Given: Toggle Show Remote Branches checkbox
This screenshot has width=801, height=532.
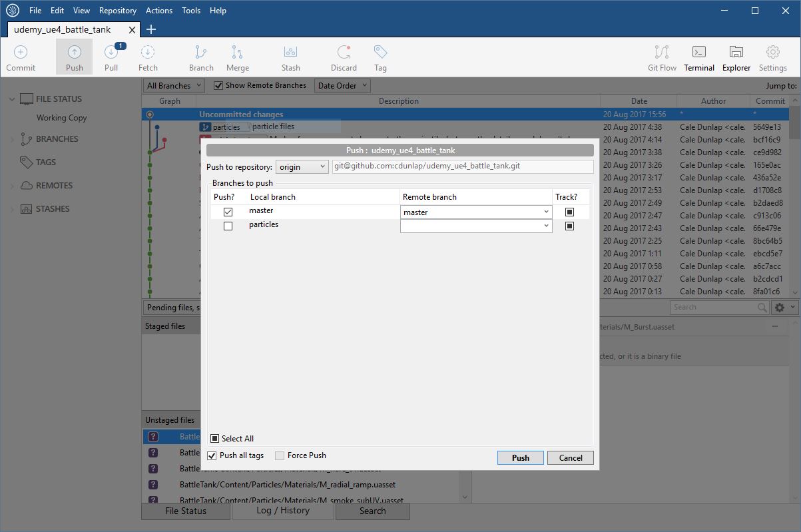Looking at the screenshot, I should point(218,85).
